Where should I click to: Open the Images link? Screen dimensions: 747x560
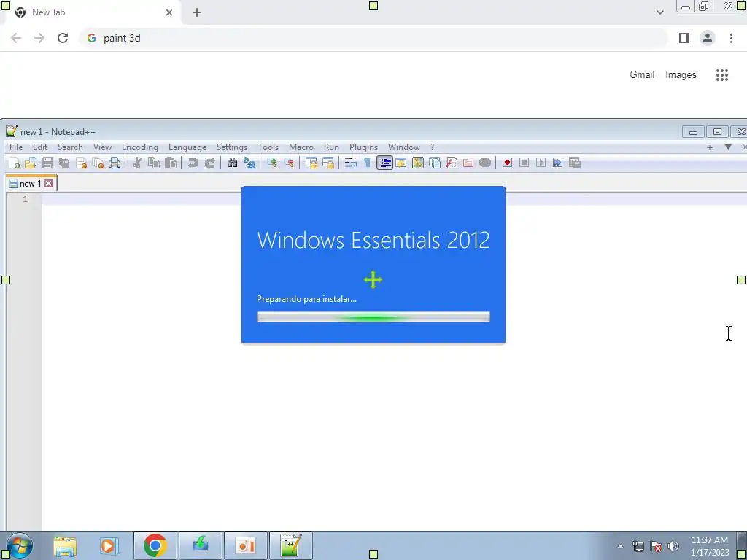click(681, 75)
